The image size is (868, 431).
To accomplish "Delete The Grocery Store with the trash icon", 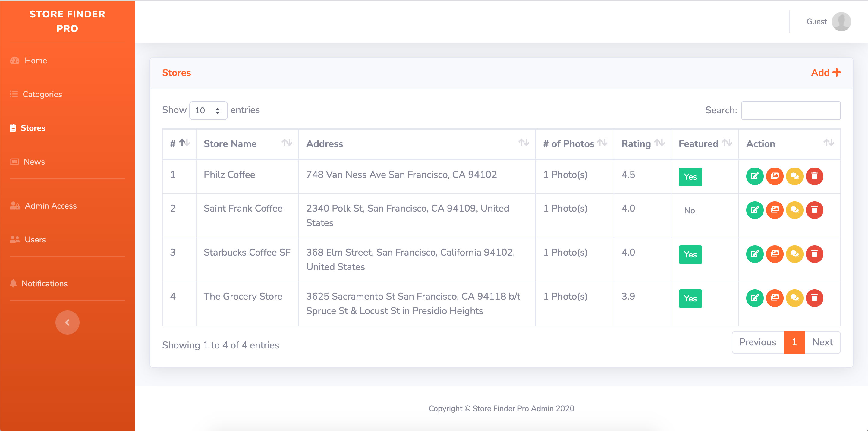I will point(814,298).
